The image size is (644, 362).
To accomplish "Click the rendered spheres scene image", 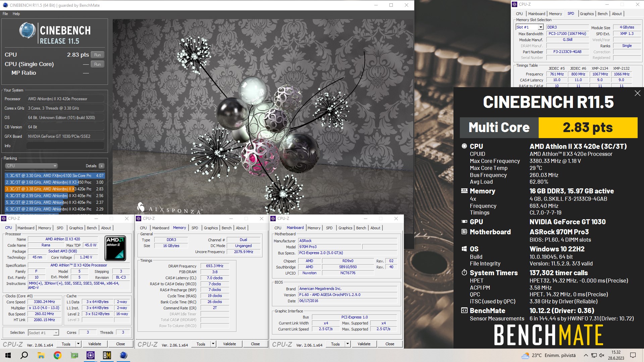I will [263, 117].
